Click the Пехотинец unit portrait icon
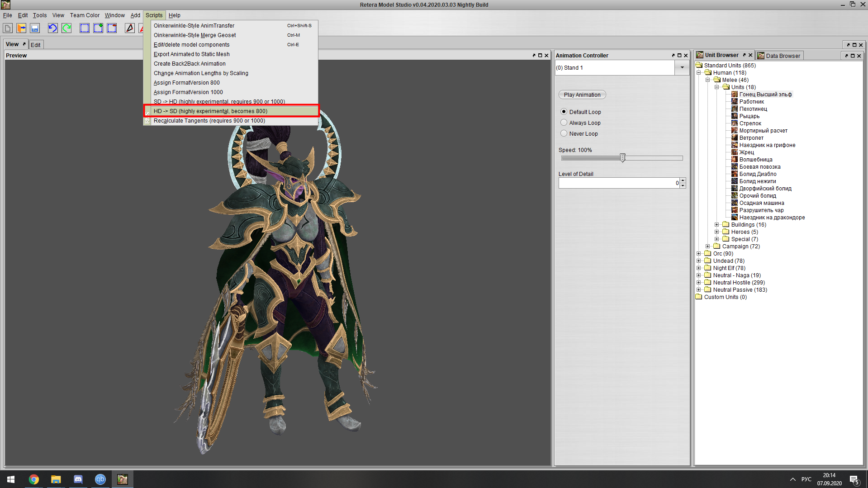 point(735,109)
